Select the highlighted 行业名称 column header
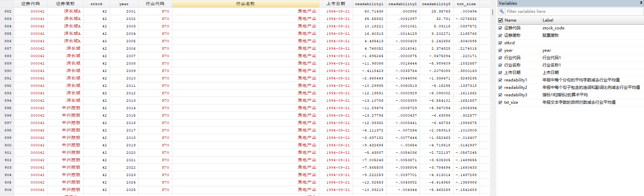 coord(245,4)
